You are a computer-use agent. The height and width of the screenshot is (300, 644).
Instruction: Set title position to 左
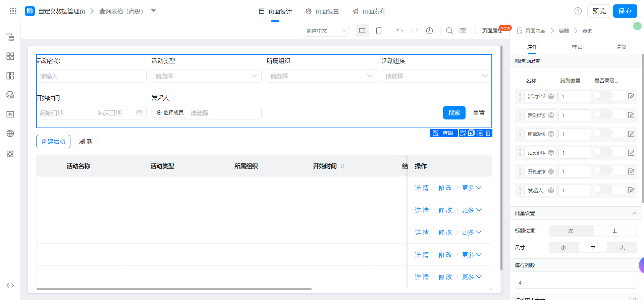pyautogui.click(x=571, y=231)
